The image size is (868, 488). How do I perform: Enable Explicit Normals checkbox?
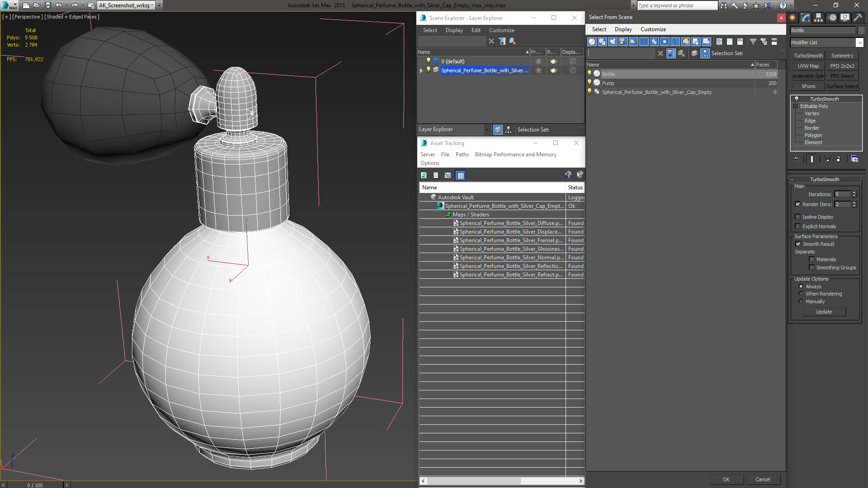pos(798,226)
